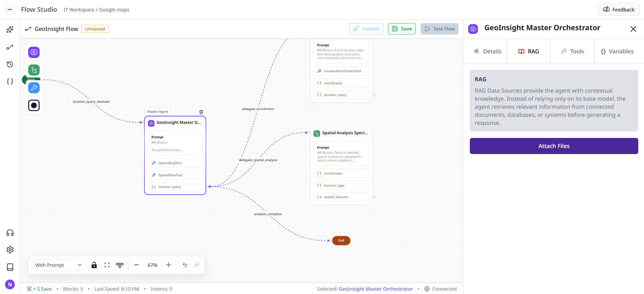Switch to the Tools tab

click(573, 51)
